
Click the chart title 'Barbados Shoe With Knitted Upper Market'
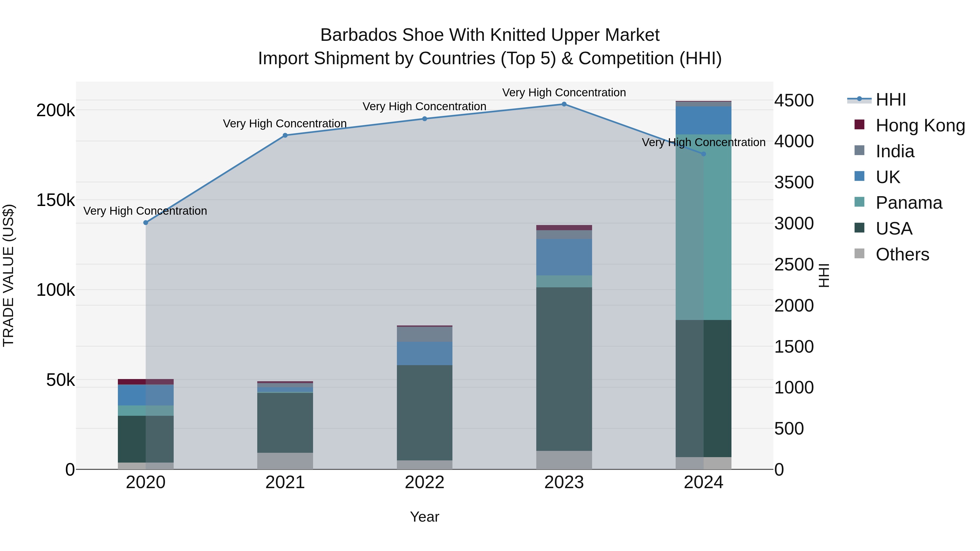(490, 35)
